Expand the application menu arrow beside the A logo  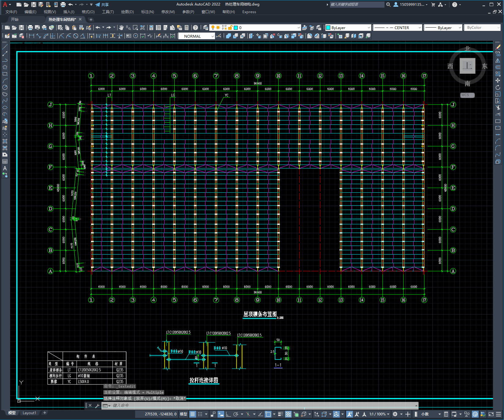pyautogui.click(x=10, y=5)
